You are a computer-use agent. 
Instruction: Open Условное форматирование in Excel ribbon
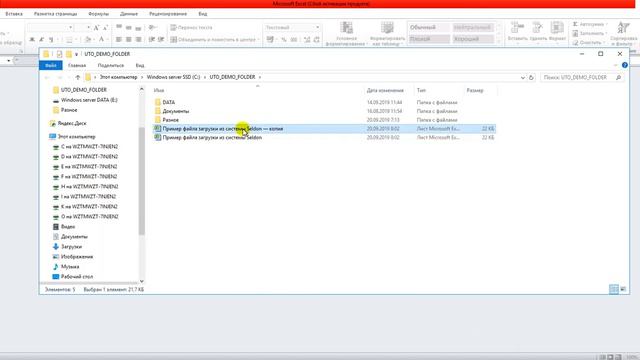pos(346,34)
